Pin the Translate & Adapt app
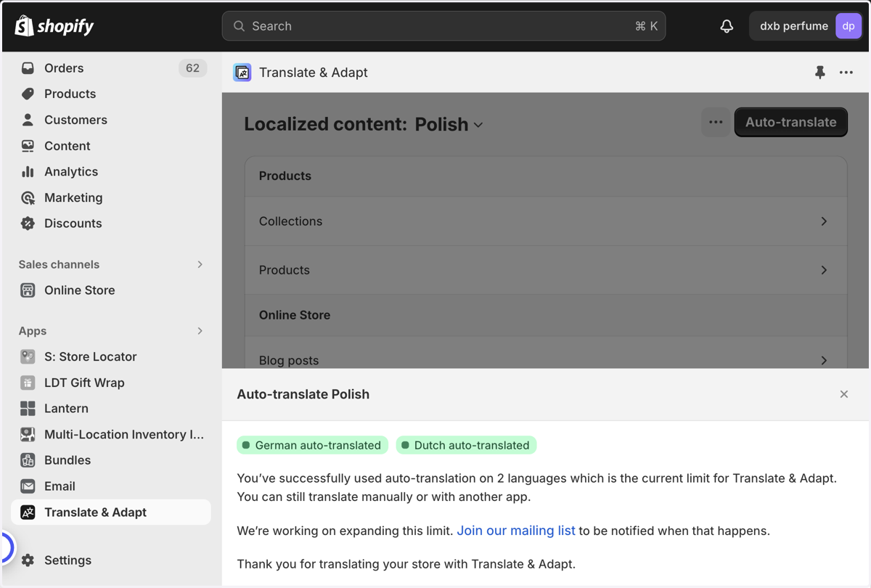Image resolution: width=871 pixels, height=588 pixels. coord(820,73)
